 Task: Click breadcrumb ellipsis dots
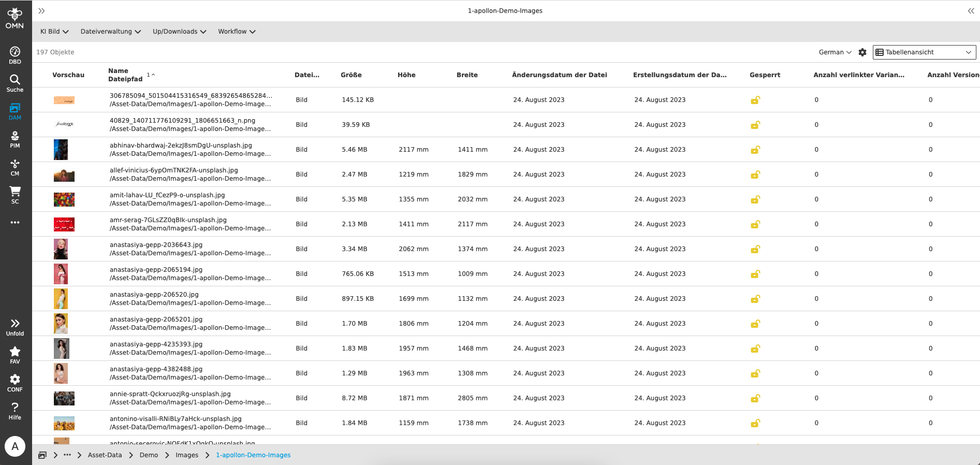pos(67,455)
